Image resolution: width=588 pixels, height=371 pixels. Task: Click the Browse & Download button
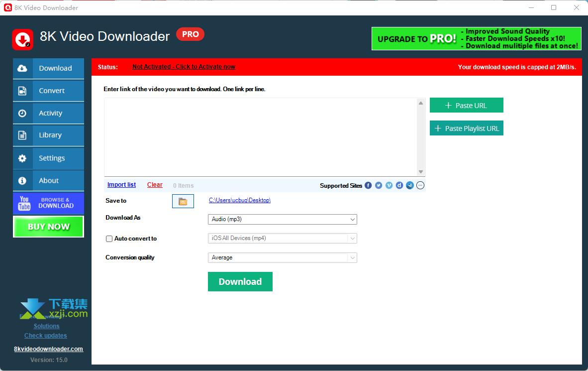pos(48,203)
